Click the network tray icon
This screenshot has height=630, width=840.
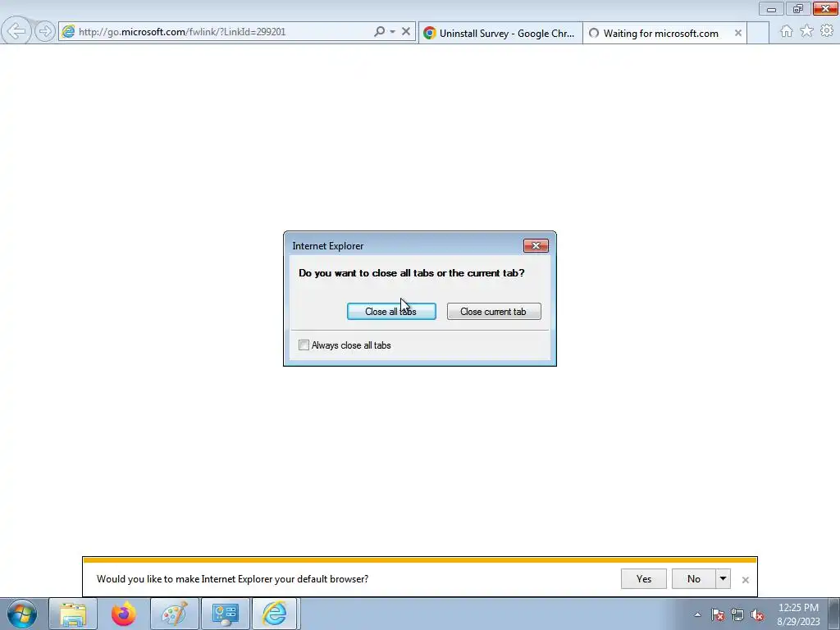click(x=737, y=614)
